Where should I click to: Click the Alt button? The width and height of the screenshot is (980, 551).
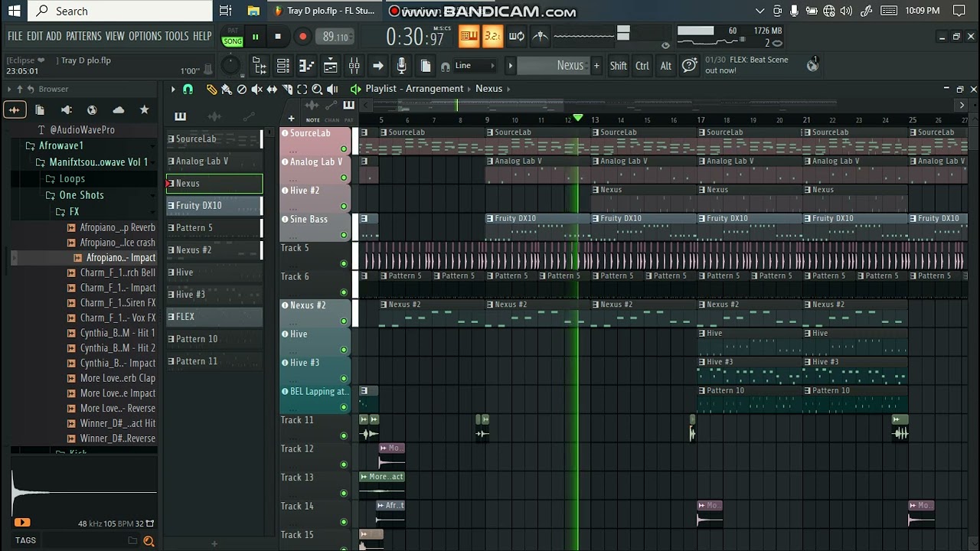click(x=666, y=66)
